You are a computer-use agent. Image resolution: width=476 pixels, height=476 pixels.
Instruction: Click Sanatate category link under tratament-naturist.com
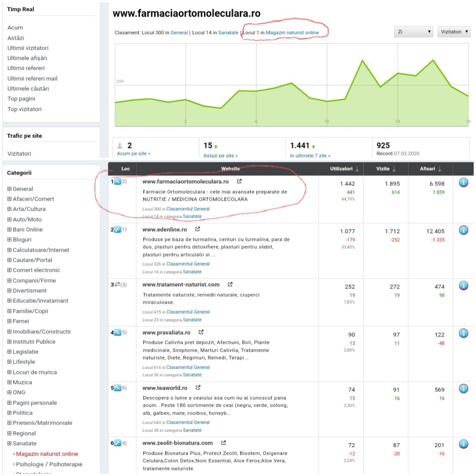click(192, 319)
